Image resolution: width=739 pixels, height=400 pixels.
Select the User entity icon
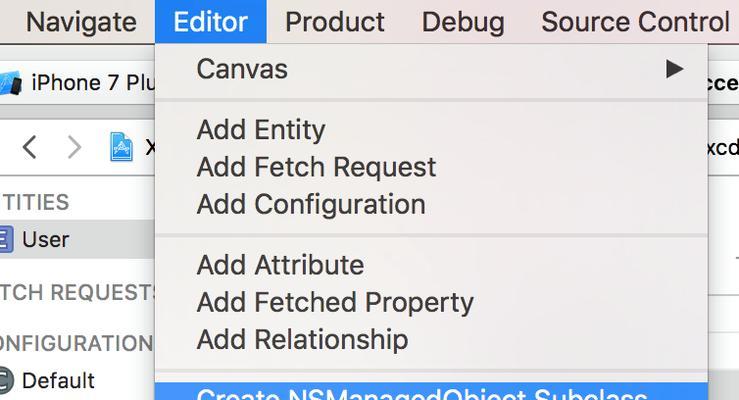6,239
